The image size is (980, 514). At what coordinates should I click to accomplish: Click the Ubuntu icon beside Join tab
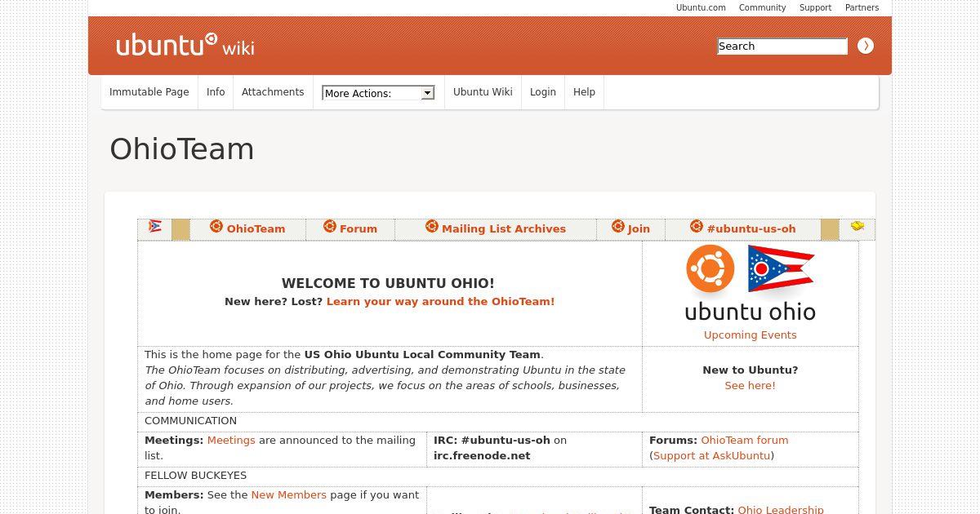[x=618, y=226]
